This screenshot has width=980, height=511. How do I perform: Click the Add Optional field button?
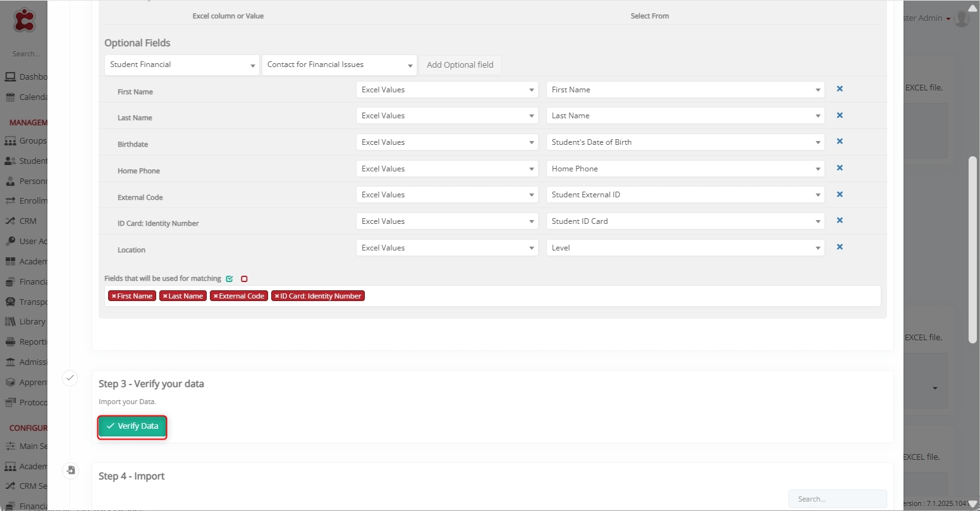pos(460,65)
